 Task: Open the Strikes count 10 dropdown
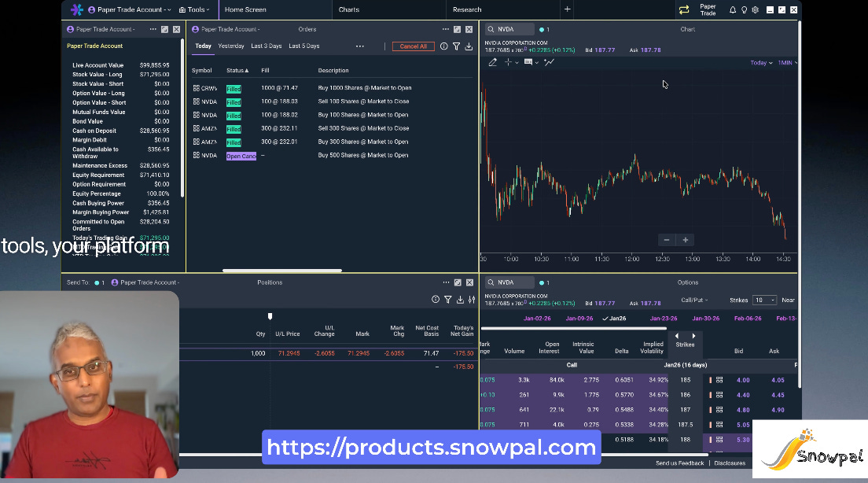764,300
